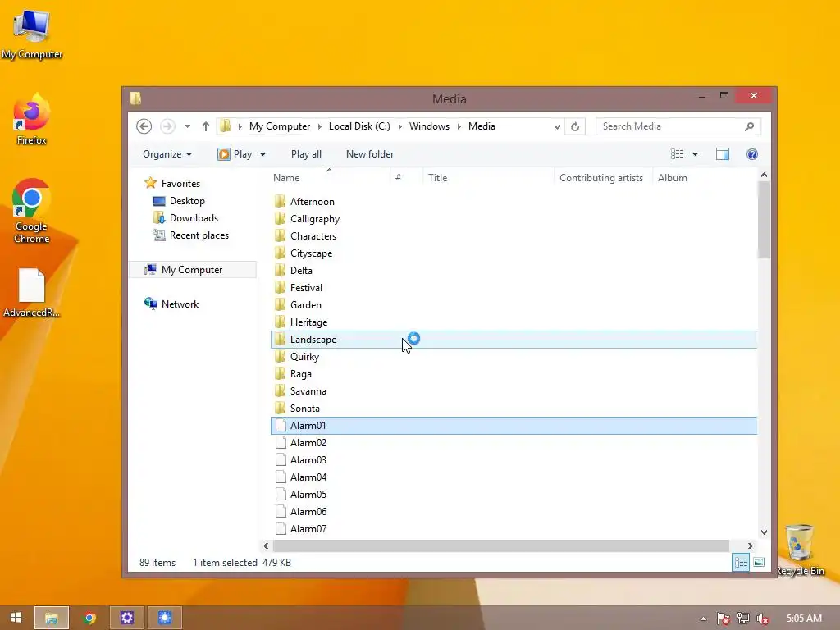Sort by the # column header
This screenshot has height=630, width=840.
tap(407, 178)
